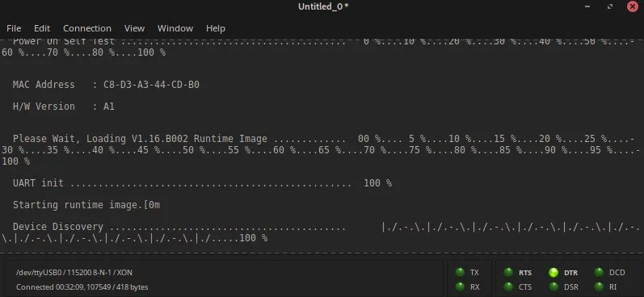
Task: Open the Window menu
Action: click(175, 28)
